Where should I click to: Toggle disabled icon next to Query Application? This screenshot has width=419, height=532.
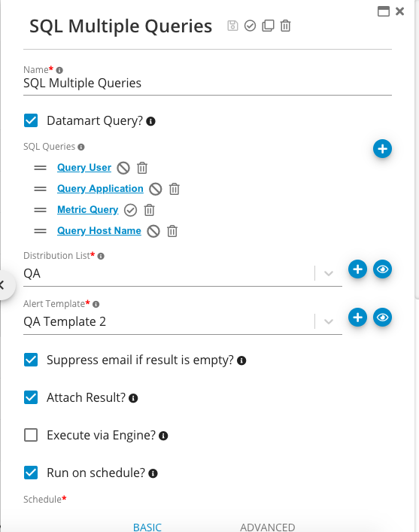click(x=156, y=189)
